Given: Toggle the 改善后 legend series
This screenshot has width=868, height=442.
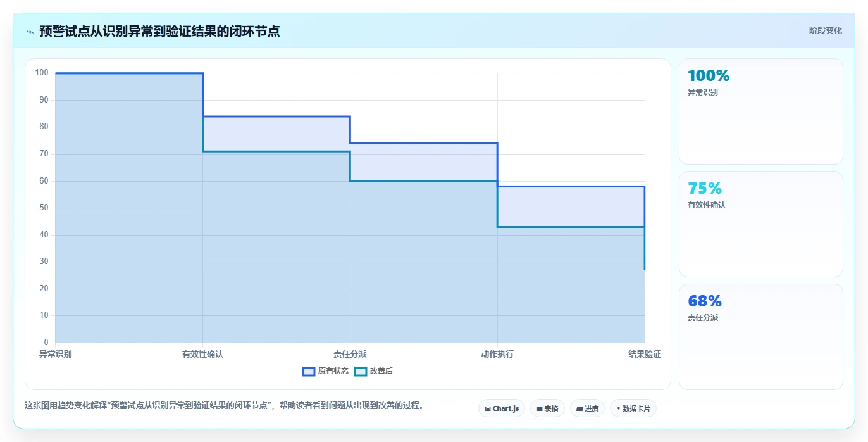Looking at the screenshot, I should tap(373, 371).
